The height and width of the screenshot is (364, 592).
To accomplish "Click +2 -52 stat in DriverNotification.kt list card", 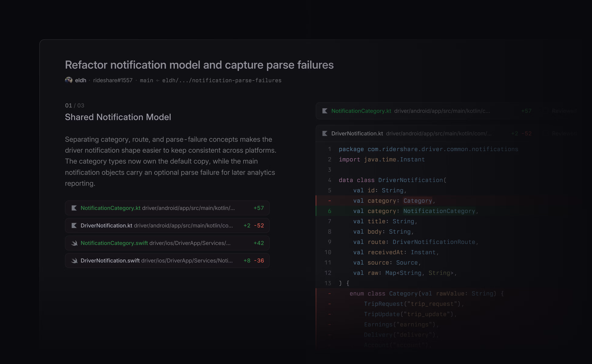I will [254, 226].
